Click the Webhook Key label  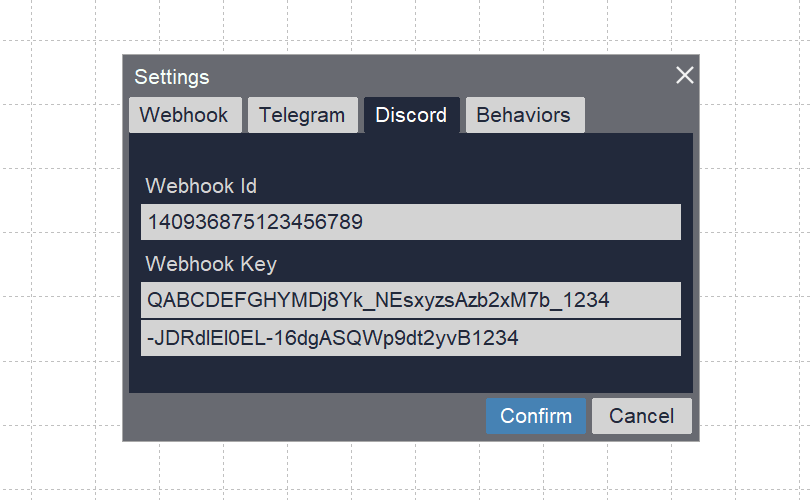click(211, 264)
